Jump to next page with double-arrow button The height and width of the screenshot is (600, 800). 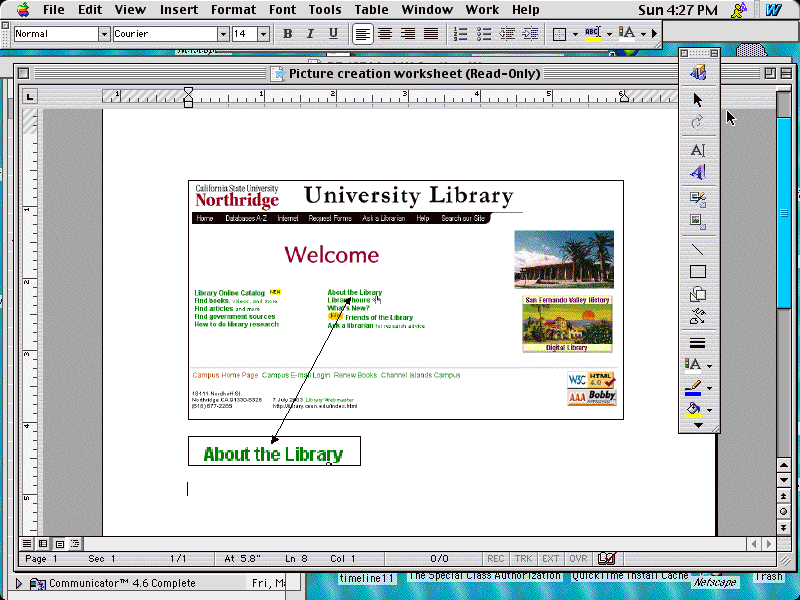pyautogui.click(x=784, y=527)
